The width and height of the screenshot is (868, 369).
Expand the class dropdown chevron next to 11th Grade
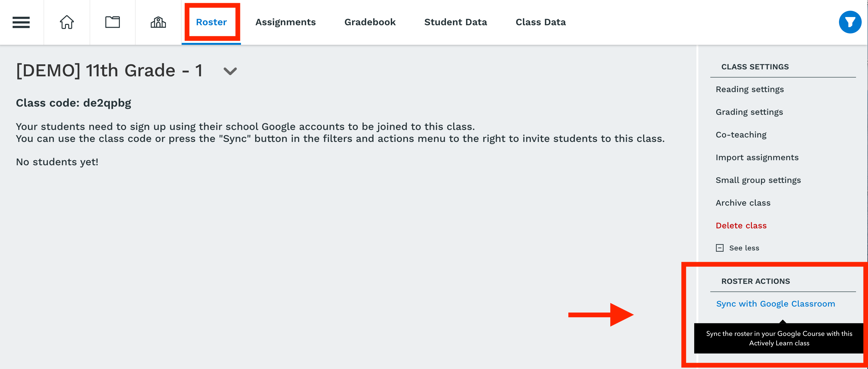coord(232,71)
